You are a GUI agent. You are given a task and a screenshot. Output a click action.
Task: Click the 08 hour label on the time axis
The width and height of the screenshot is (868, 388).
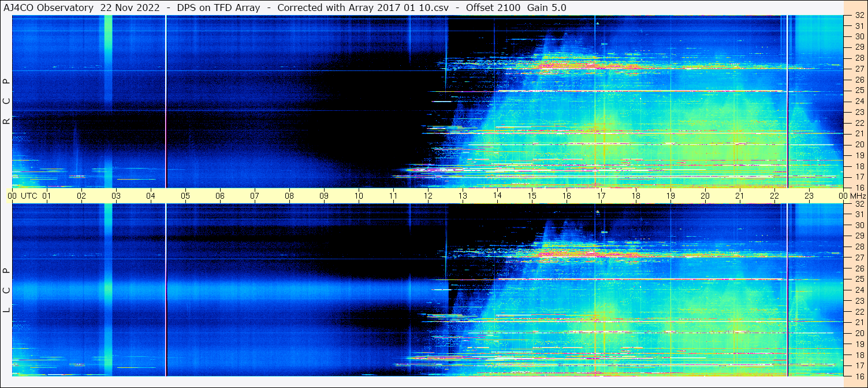click(289, 196)
